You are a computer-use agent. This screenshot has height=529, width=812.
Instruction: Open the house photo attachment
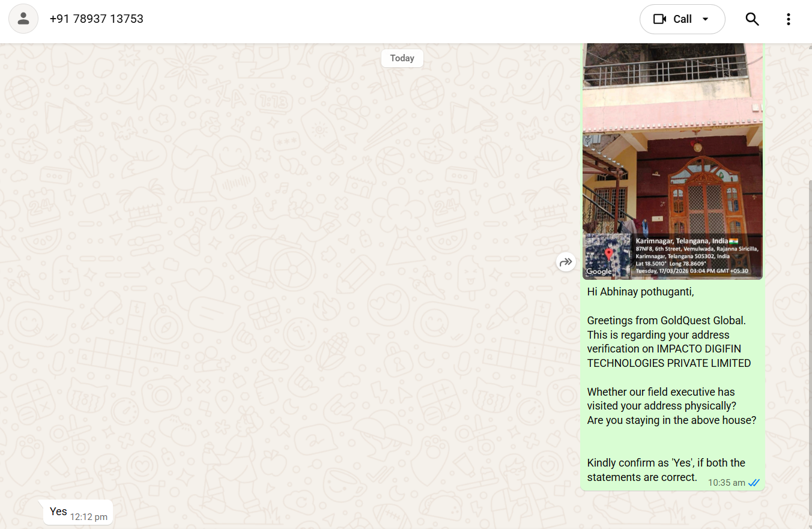point(673,161)
